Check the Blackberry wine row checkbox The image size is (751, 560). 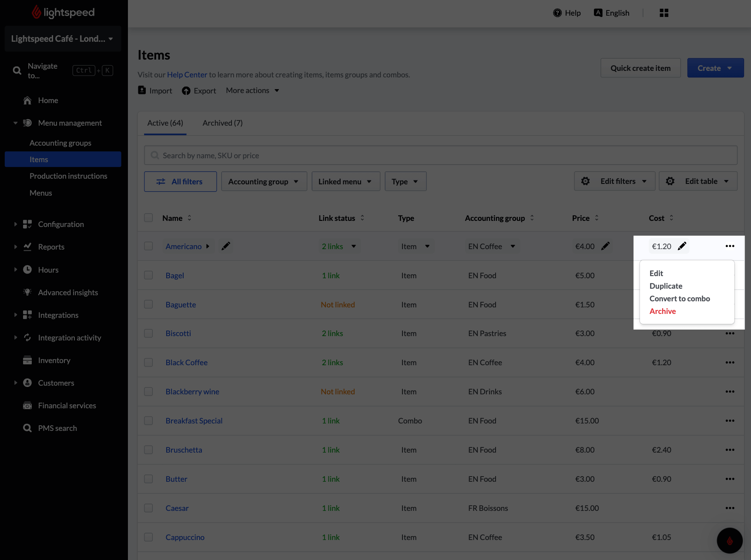point(148,392)
